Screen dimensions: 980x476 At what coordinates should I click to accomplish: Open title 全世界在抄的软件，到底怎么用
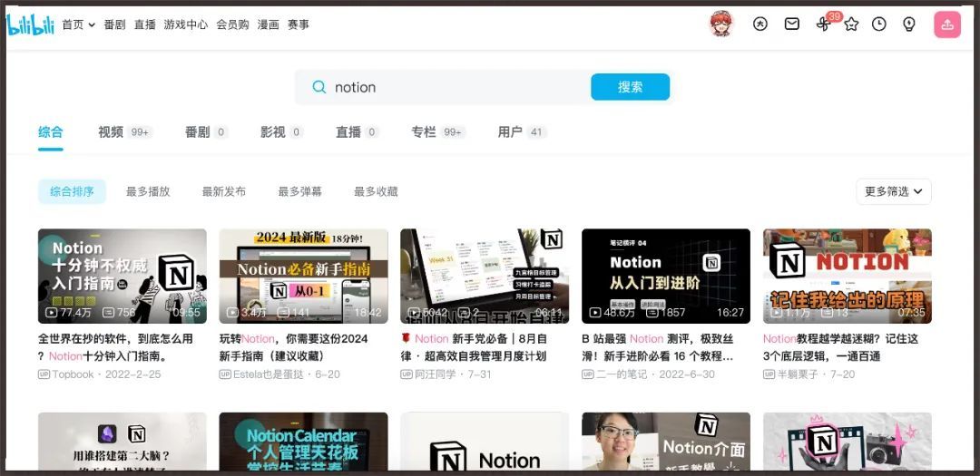115,347
